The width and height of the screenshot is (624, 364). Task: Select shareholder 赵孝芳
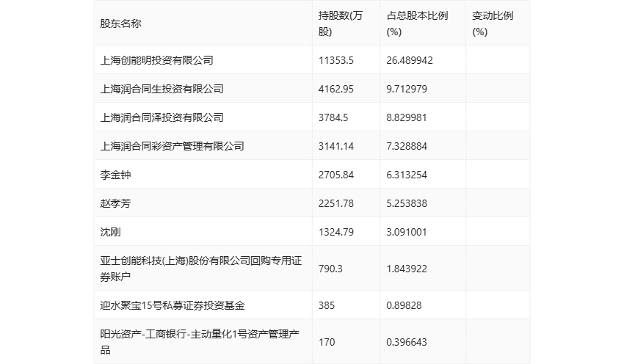point(115,203)
